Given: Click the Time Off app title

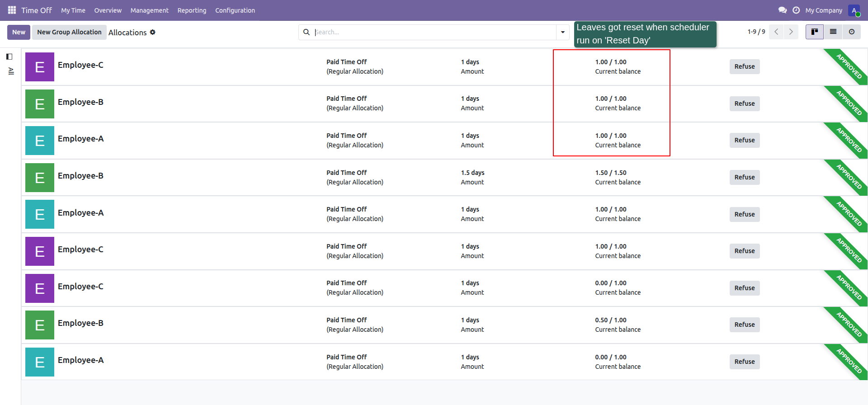Looking at the screenshot, I should pyautogui.click(x=37, y=10).
